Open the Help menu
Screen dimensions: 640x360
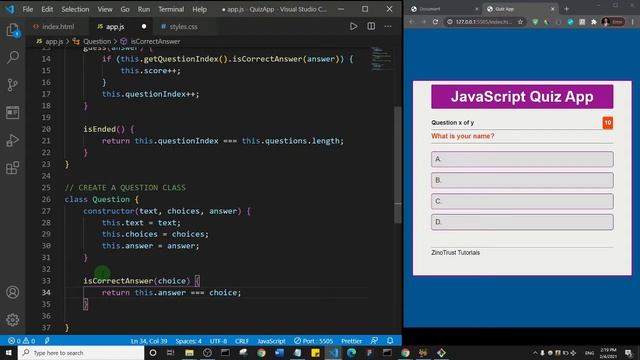(200, 9)
